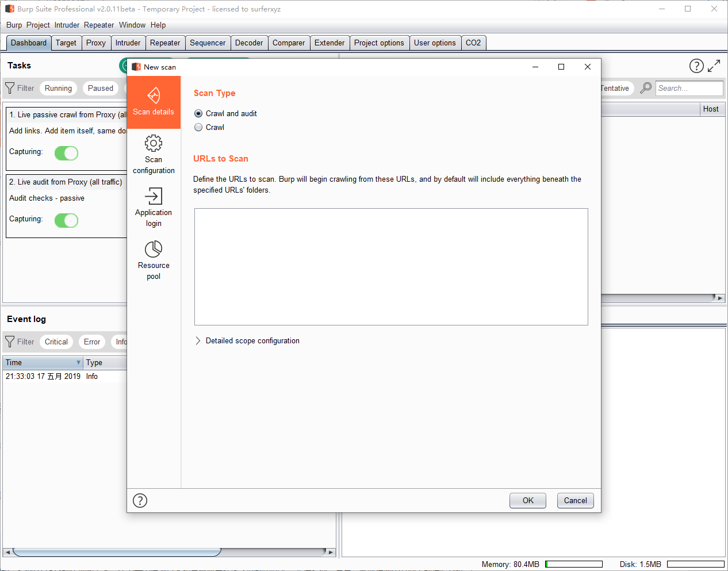Image resolution: width=728 pixels, height=571 pixels.
Task: Click the New scan dialog help icon
Action: 140,500
